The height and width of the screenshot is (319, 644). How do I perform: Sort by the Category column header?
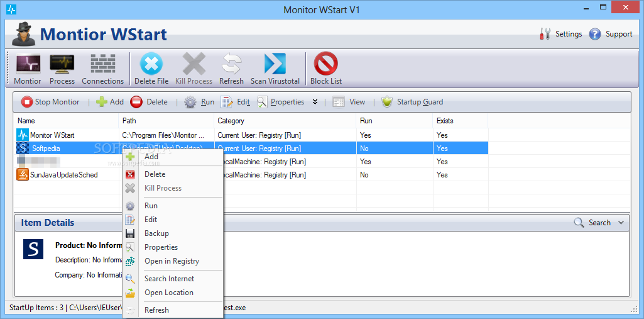pos(285,121)
